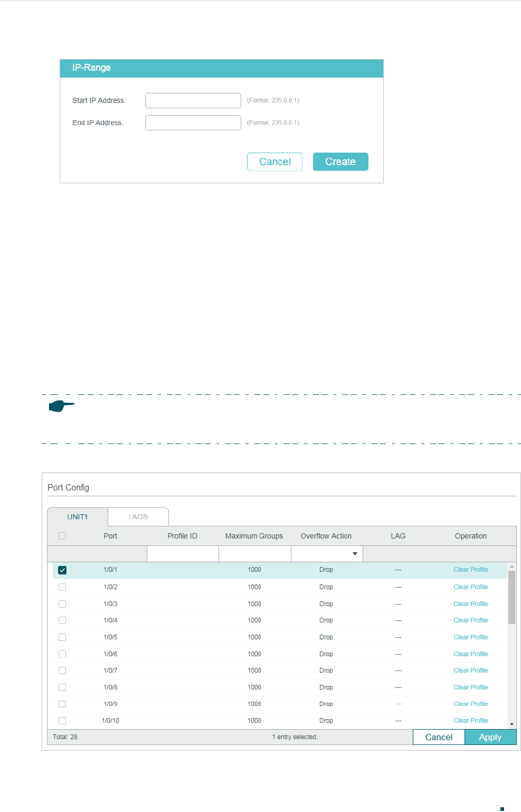Click the pointing hand note icon

pos(62,406)
